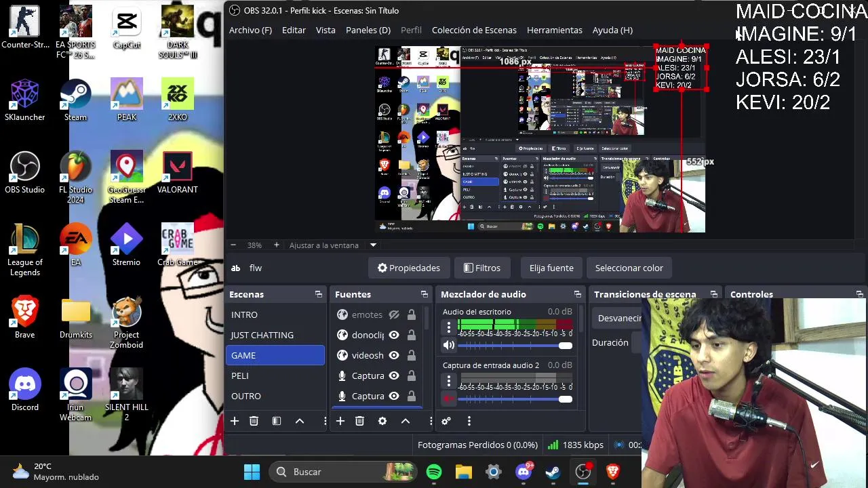Open Filtros for selected source

[x=482, y=268]
